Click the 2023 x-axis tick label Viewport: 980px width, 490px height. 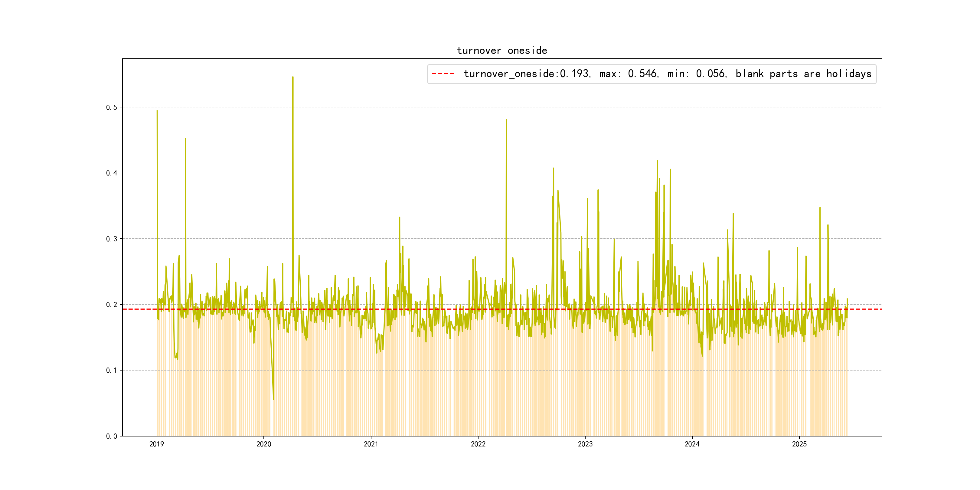(585, 444)
